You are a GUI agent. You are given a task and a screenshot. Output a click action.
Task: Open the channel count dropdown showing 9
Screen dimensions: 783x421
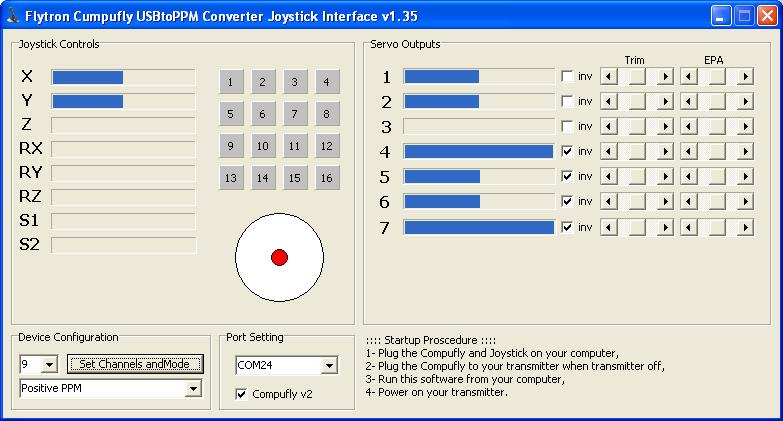tap(49, 365)
